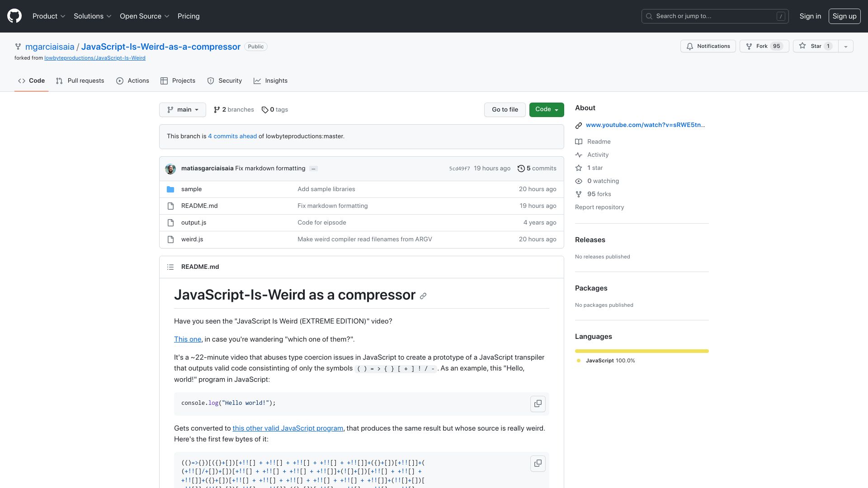Click the GitHub logo icon
Image resolution: width=868 pixels, height=488 pixels.
pos(14,16)
